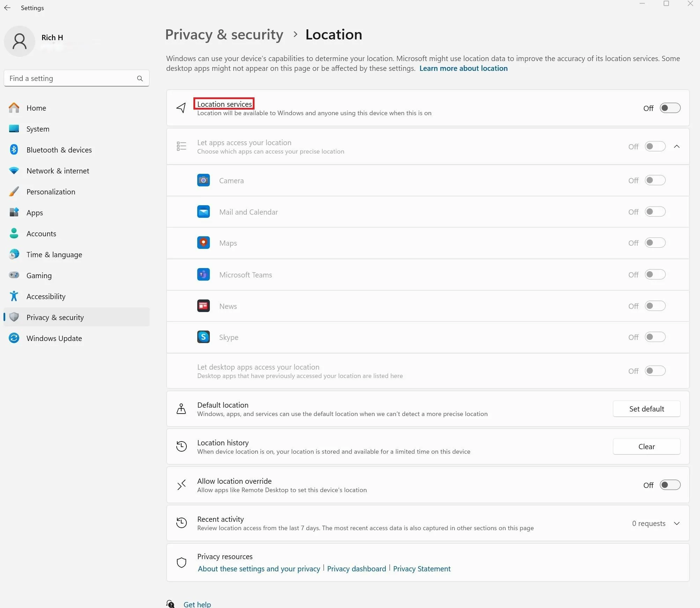Go to Accessibility settings page

tap(46, 296)
